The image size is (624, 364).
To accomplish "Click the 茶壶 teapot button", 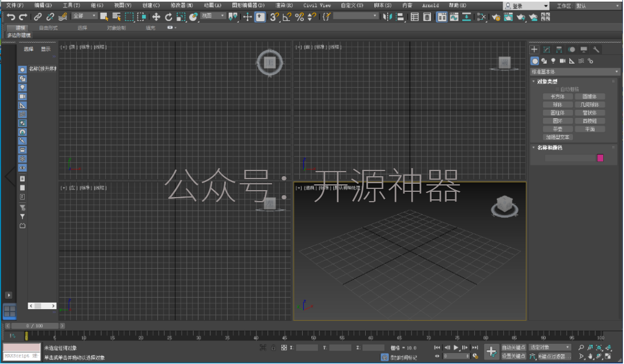I will [558, 129].
